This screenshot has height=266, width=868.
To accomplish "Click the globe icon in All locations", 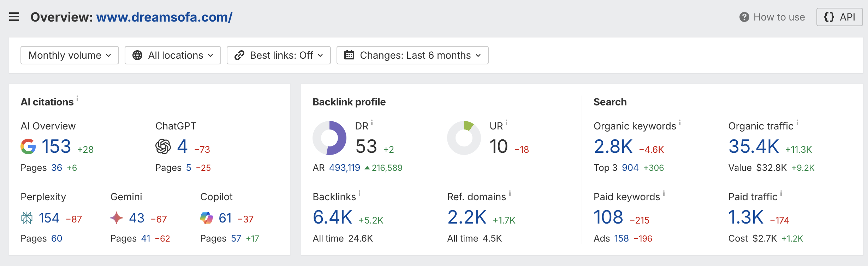I will [137, 55].
